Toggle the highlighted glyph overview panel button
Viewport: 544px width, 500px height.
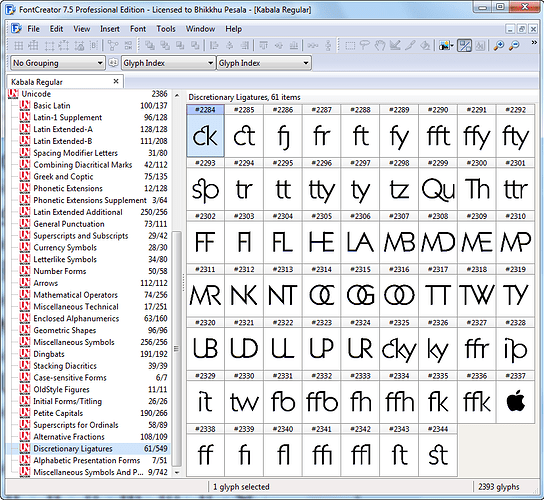coord(464,45)
